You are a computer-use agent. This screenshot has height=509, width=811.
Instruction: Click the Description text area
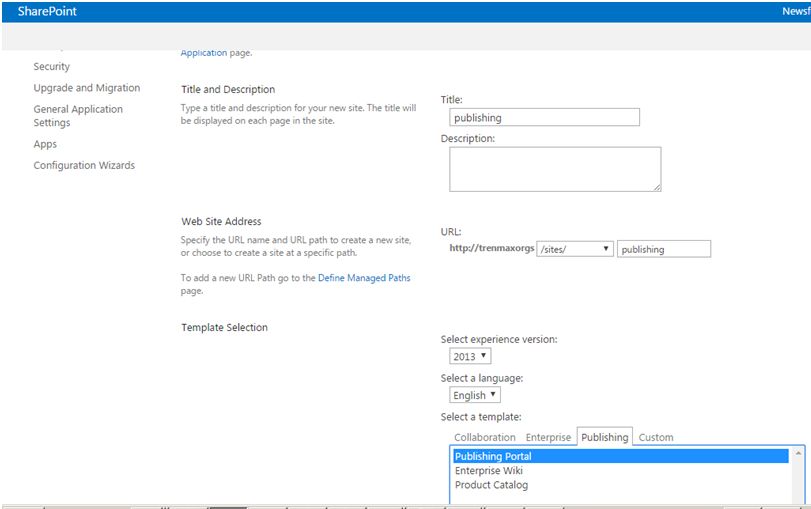[555, 169]
